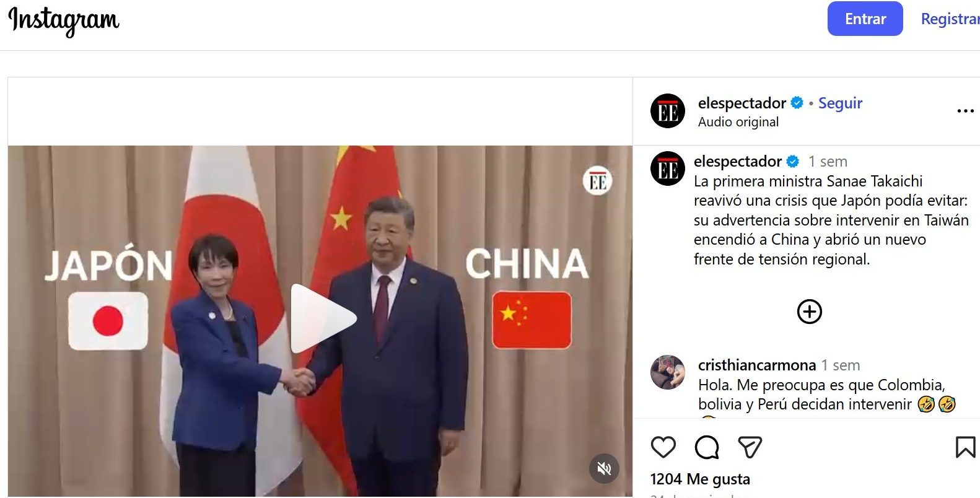The height and width of the screenshot is (498, 980).
Task: Open cristhiancarmona username link
Action: [x=756, y=365]
